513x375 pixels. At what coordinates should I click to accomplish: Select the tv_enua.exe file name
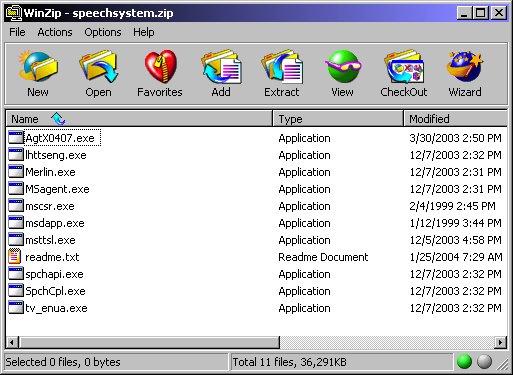[x=56, y=308]
